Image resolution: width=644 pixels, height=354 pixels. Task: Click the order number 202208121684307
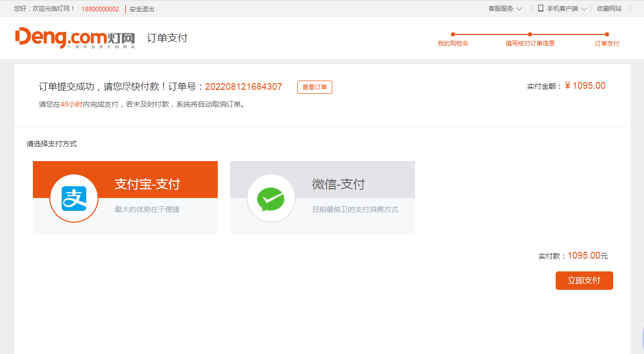[243, 87]
